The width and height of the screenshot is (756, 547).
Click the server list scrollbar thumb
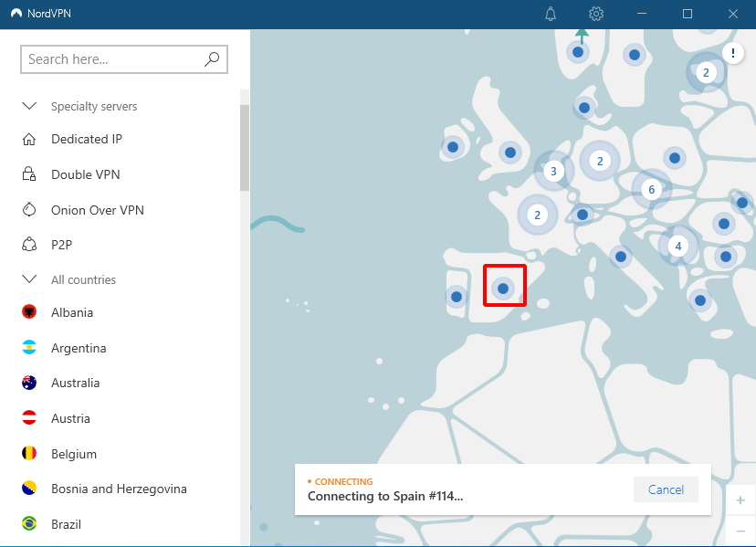tap(245, 148)
